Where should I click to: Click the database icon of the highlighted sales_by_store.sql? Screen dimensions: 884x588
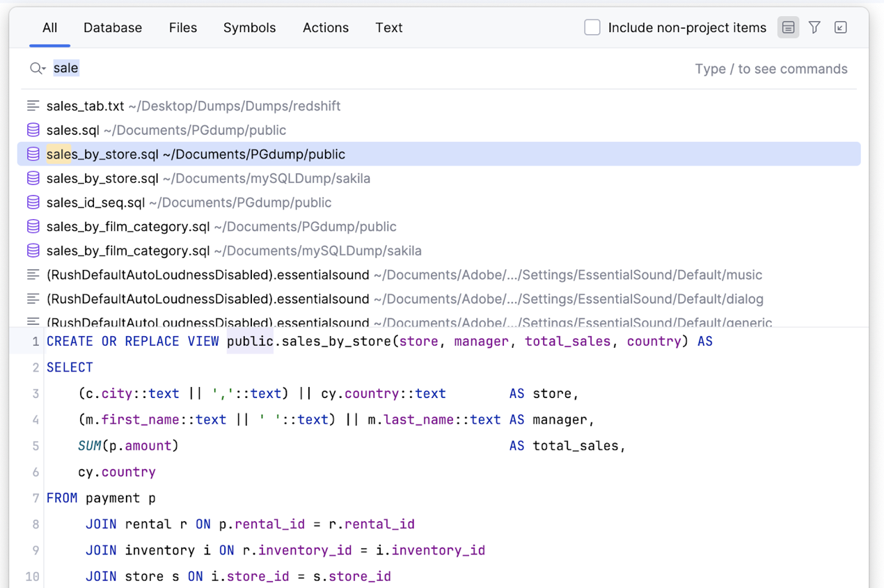pos(33,154)
